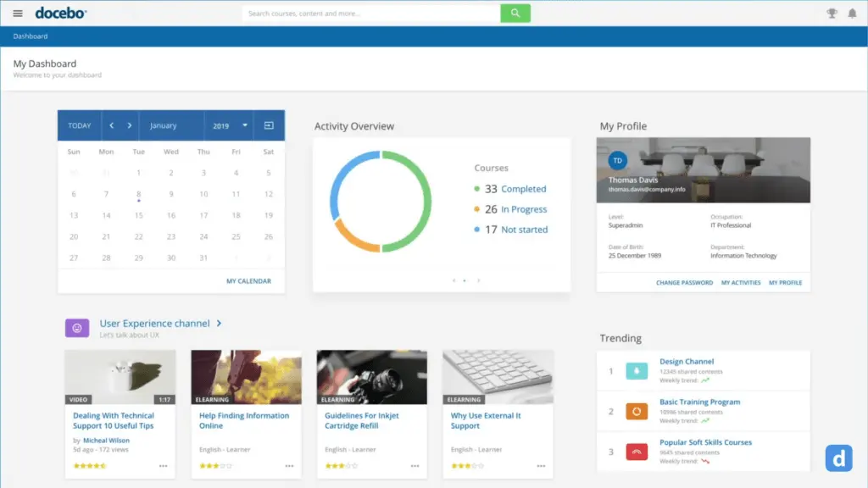The width and height of the screenshot is (868, 488).
Task: Open options for Guidelines For Inkjet card
Action: click(x=415, y=466)
